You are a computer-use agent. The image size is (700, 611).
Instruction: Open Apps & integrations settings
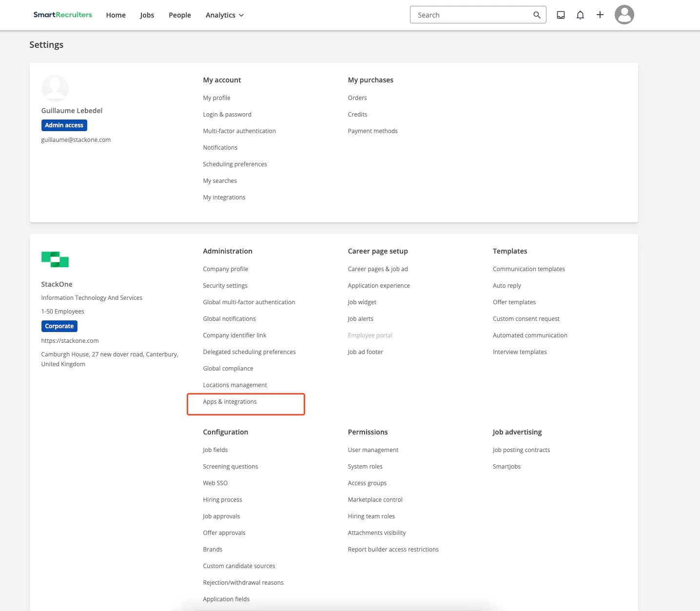coord(230,401)
